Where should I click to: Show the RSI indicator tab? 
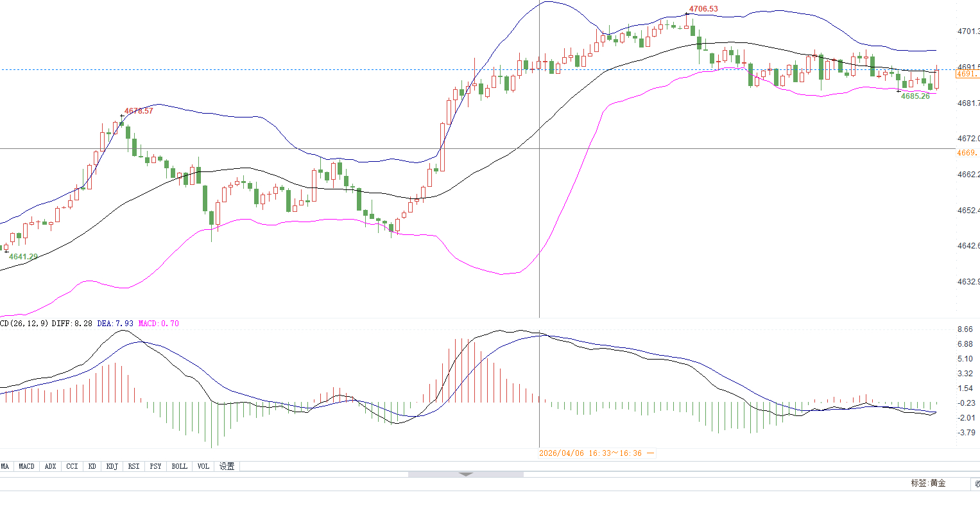[133, 466]
